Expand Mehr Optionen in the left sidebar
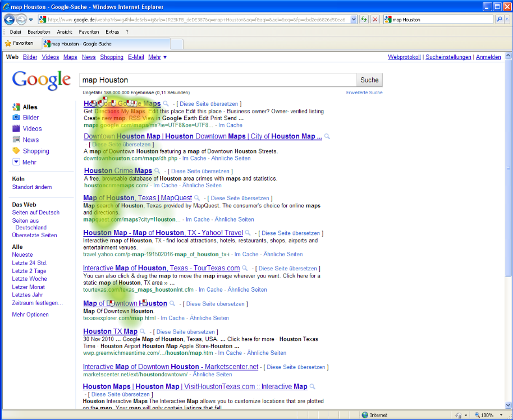The image size is (513, 420). pyautogui.click(x=30, y=315)
